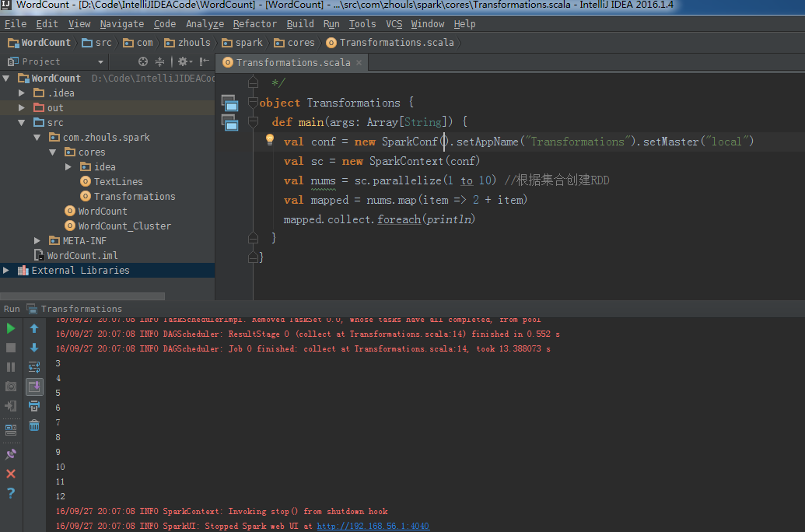Click the Dump Threads camera icon
Viewport: 805px width, 532px height.
[x=10, y=387]
